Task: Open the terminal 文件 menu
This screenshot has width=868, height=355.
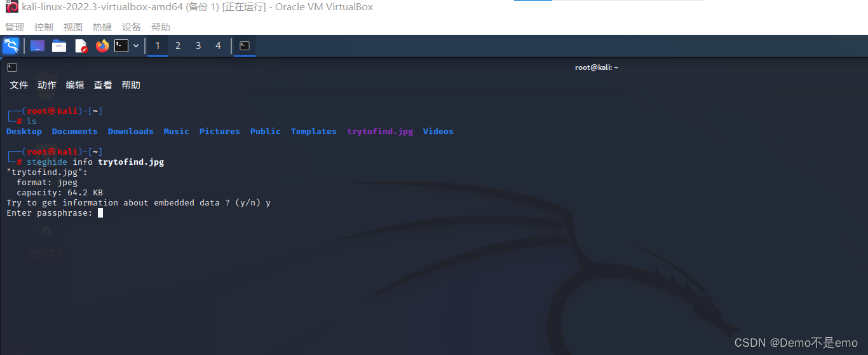Action: (19, 85)
